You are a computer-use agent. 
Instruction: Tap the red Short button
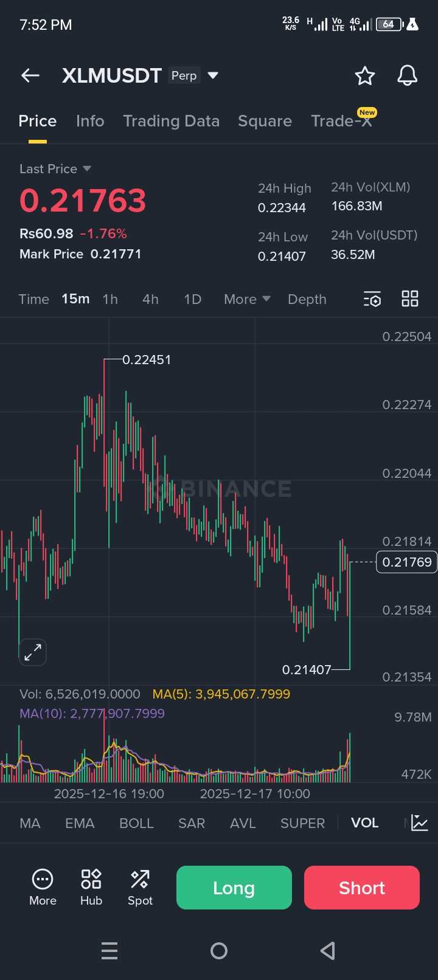[x=362, y=888]
